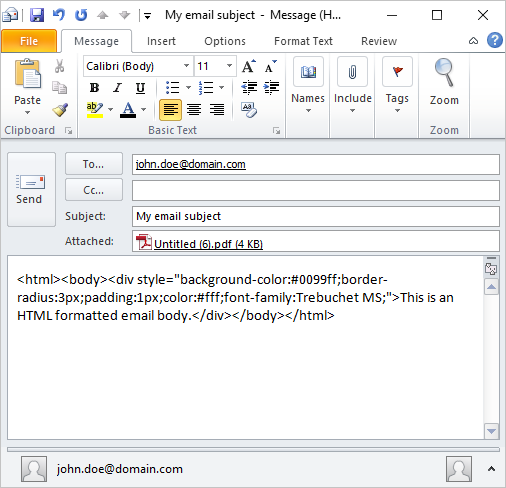Click the Send button
506x488 pixels.
(31, 189)
